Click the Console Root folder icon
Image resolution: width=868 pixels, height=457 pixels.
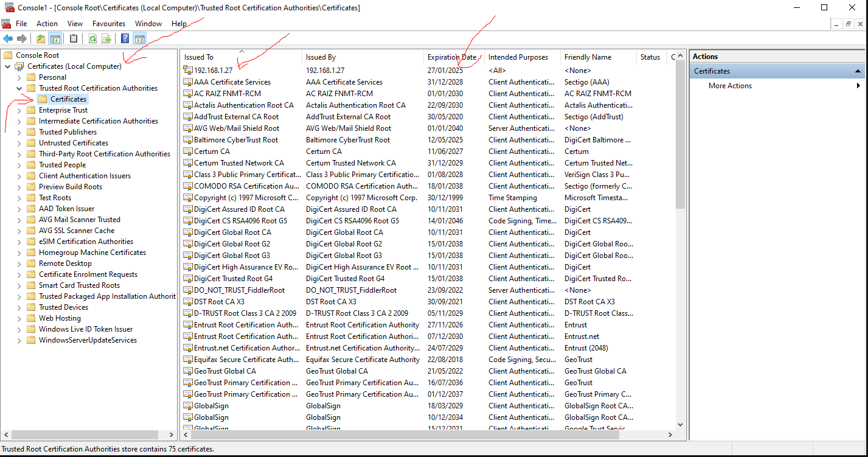(x=8, y=55)
